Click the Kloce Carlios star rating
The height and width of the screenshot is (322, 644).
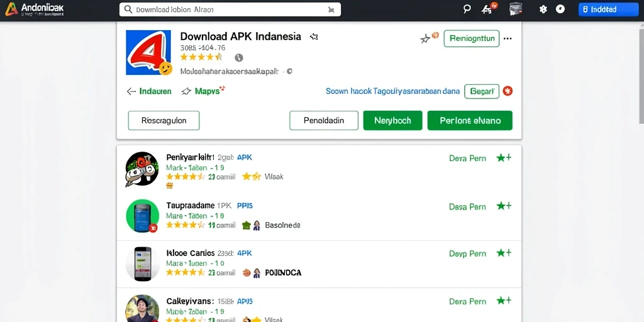186,272
